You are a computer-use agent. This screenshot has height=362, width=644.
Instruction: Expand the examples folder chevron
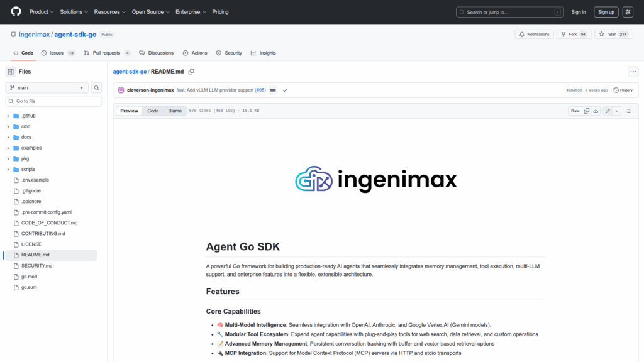[8, 148]
